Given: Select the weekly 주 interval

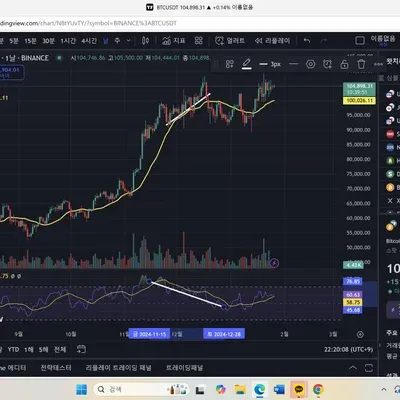Looking at the screenshot, I should click(117, 41).
